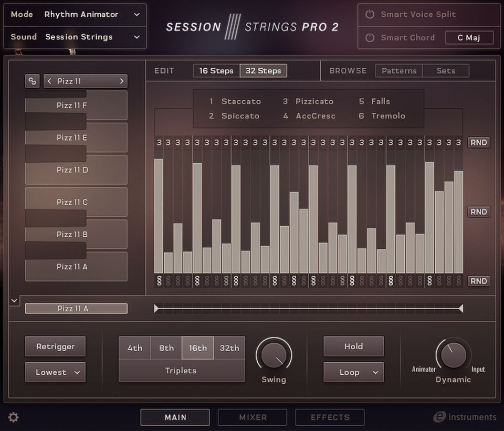This screenshot has height=431, width=504.
Task: Select the Pizz 11 C key slot
Action: (76, 202)
